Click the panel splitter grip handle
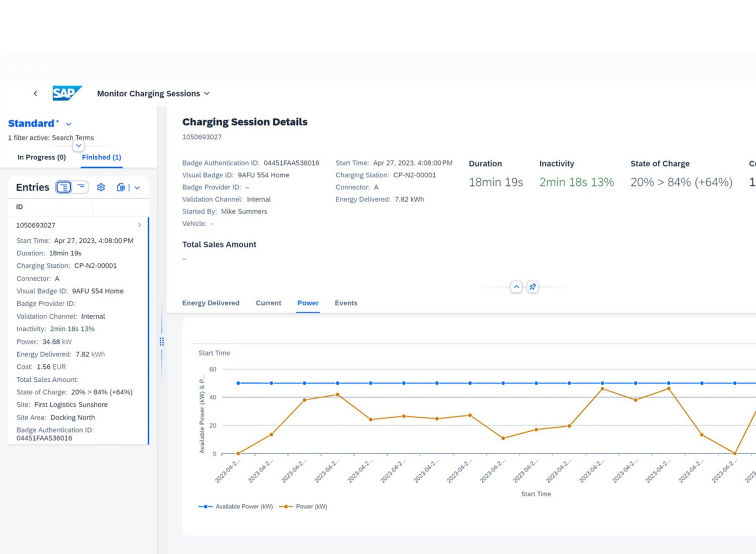Viewport: 756px width, 554px height. [162, 341]
